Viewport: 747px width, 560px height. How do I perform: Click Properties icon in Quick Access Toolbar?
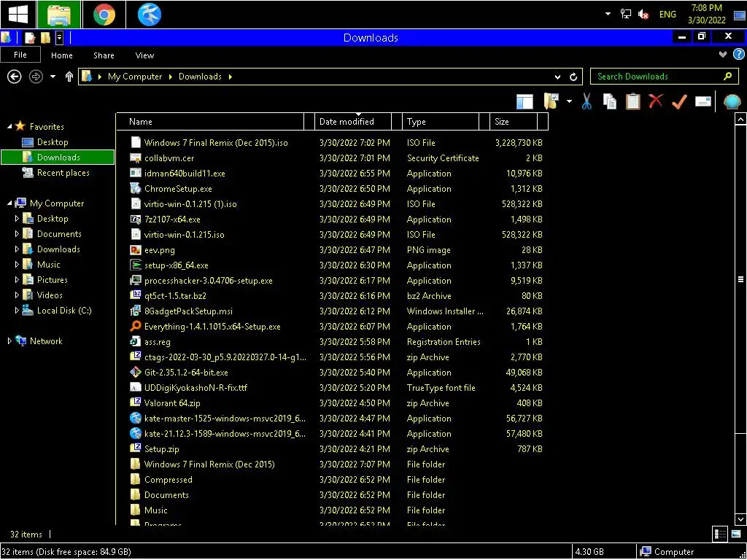(x=29, y=38)
